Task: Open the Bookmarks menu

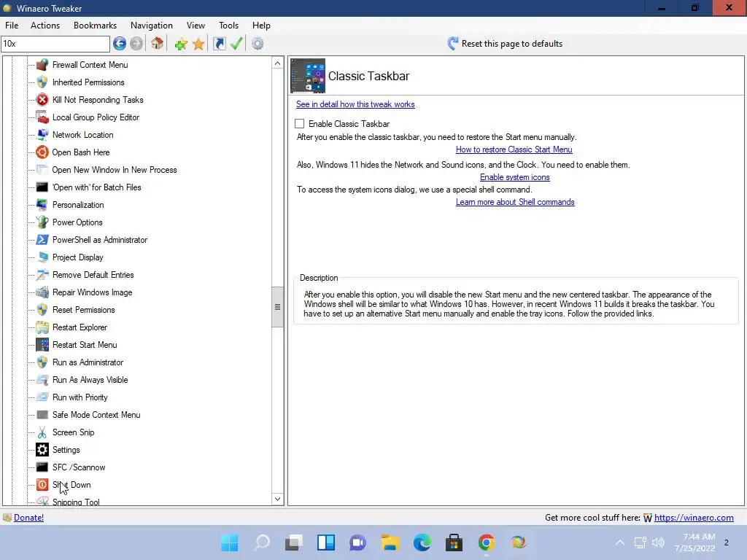Action: pyautogui.click(x=96, y=26)
